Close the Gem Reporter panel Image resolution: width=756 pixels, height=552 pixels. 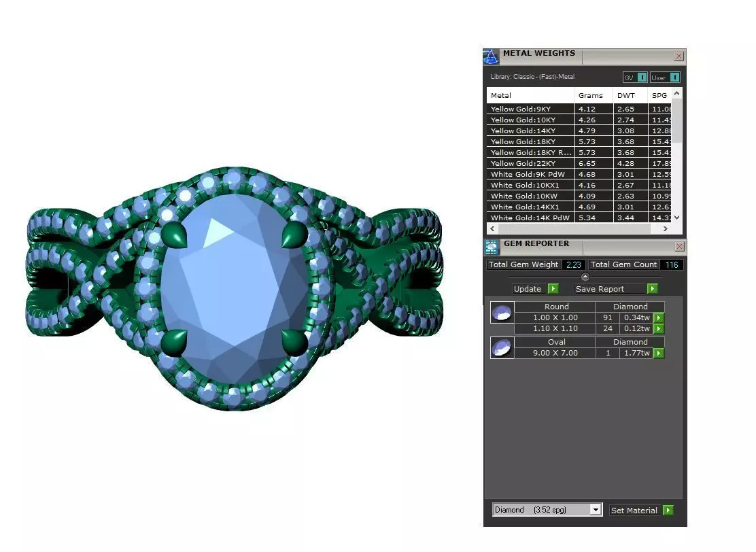click(679, 247)
